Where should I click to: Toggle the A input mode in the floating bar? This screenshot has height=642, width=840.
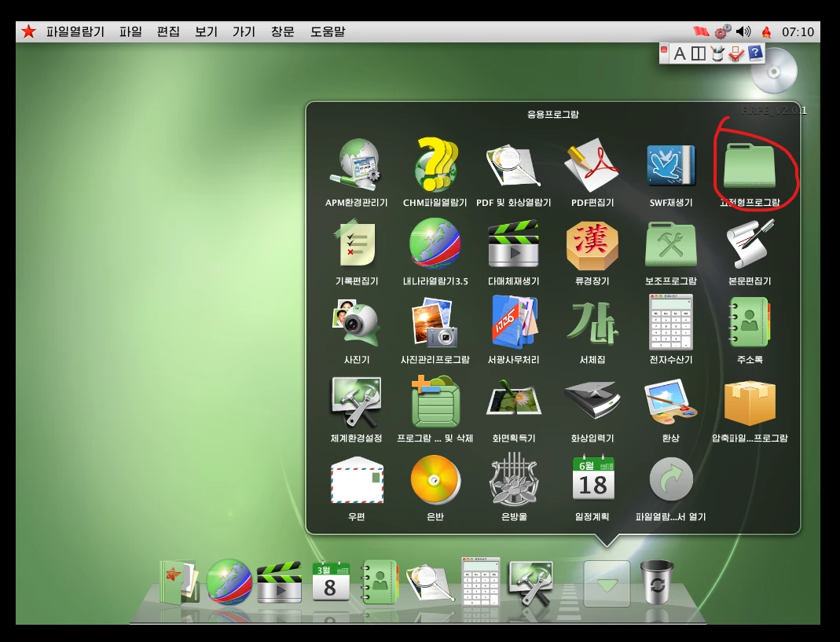tap(680, 53)
